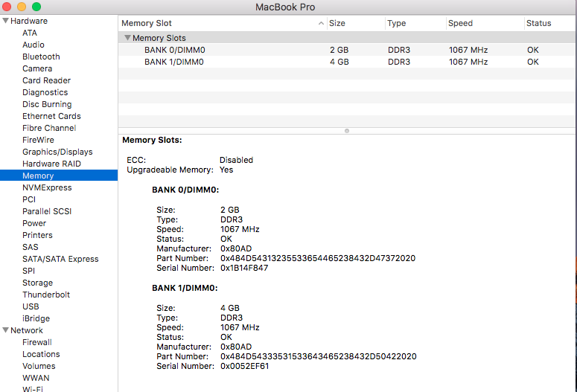Viewport: 577px width, 392px height.
Task: Click the BANK 1/DIMM0 detail heading
Action: click(x=185, y=288)
